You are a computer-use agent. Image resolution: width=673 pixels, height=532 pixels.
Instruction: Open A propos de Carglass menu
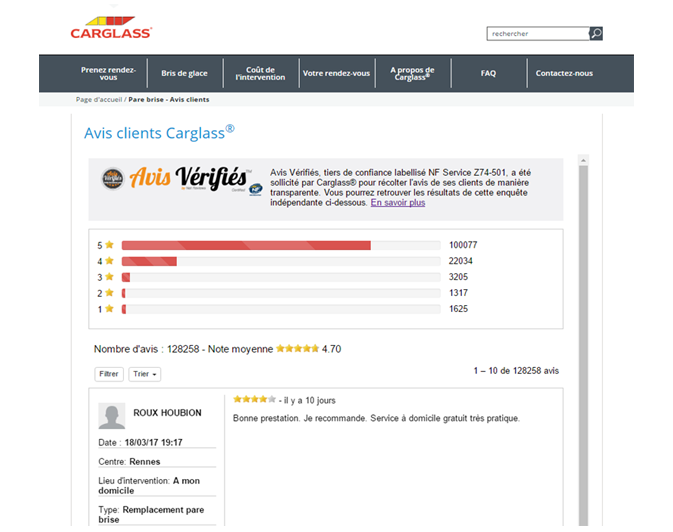tap(412, 73)
